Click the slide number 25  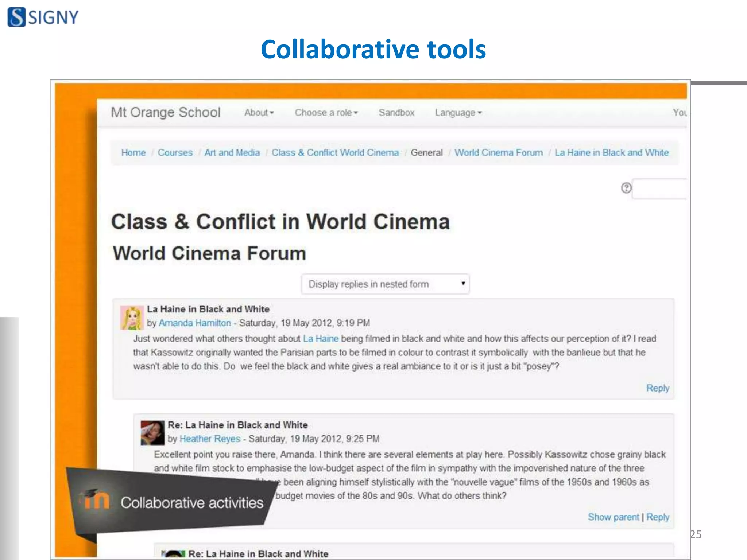tap(696, 534)
